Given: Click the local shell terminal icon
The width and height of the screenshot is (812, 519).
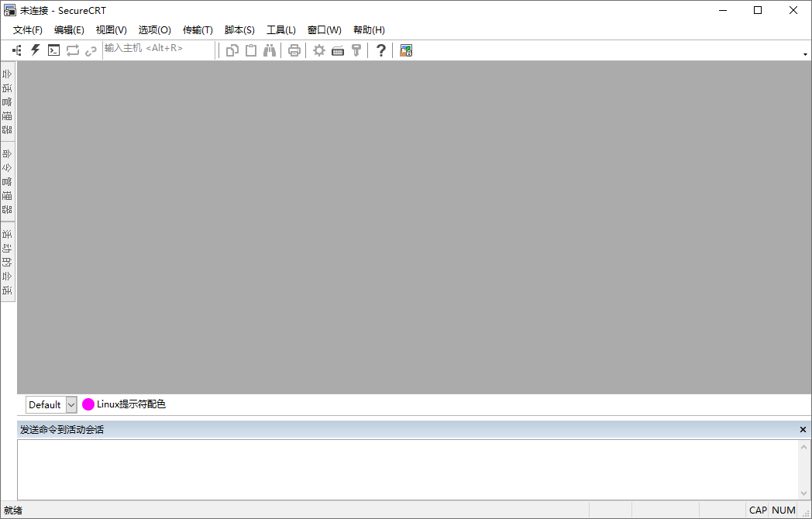Looking at the screenshot, I should [x=53, y=50].
